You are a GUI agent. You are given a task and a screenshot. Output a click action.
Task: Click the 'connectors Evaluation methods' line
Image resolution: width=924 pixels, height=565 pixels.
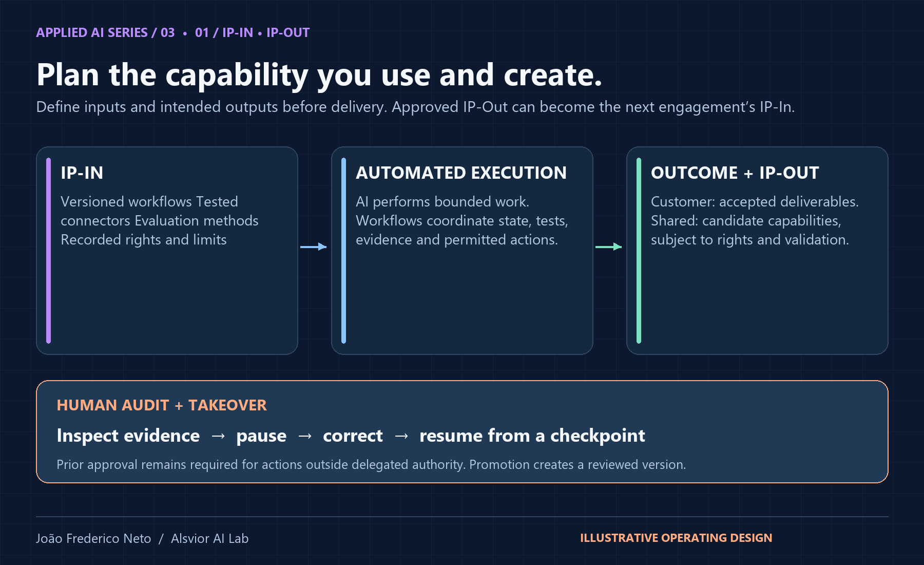tap(160, 220)
